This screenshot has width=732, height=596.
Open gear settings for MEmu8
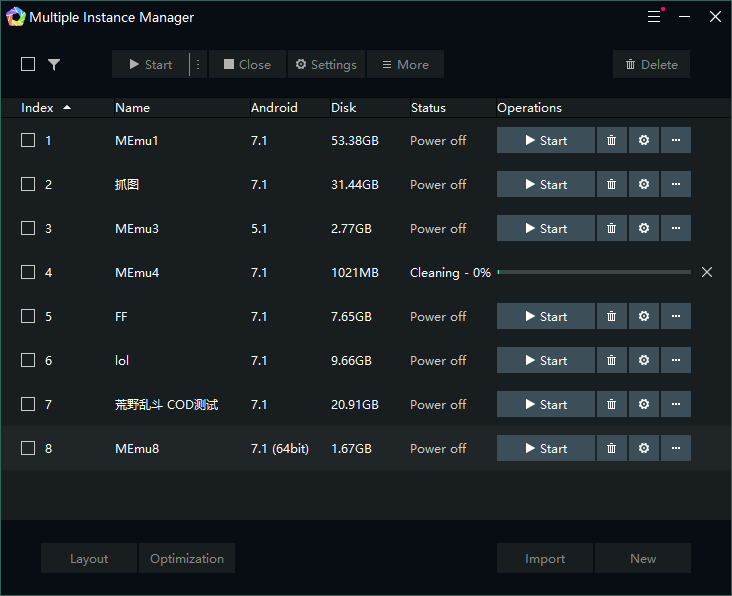pyautogui.click(x=643, y=449)
